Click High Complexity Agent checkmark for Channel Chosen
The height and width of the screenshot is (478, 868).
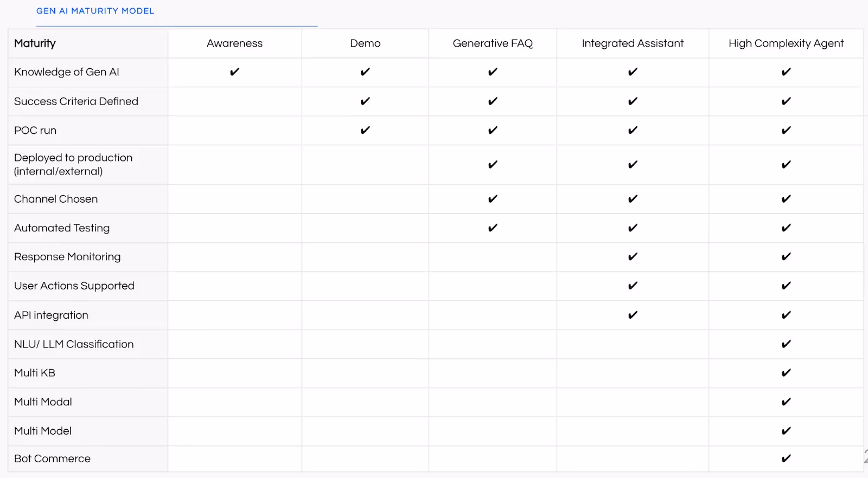click(x=786, y=199)
